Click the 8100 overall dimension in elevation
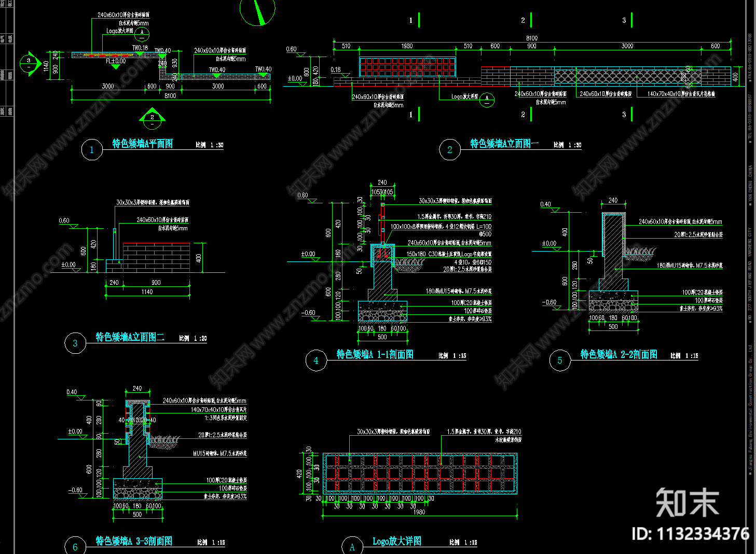Viewport: 756px width, 554px height. pyautogui.click(x=532, y=38)
